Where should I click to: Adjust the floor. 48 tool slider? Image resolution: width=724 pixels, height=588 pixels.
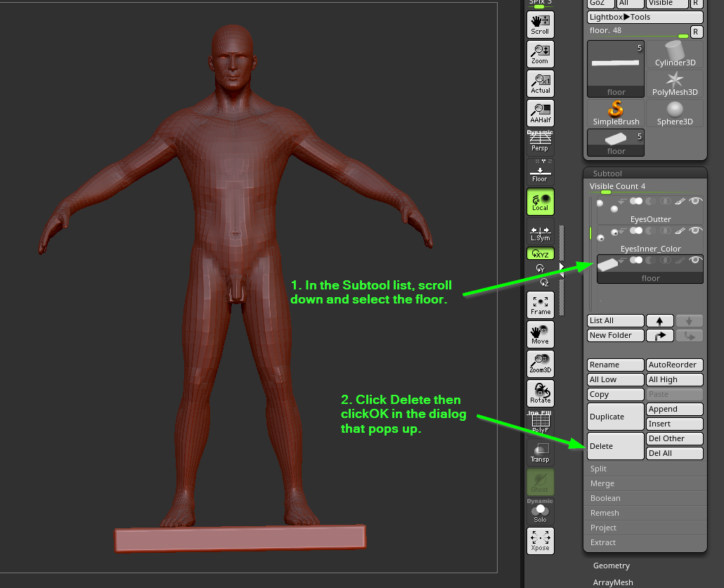(x=638, y=32)
